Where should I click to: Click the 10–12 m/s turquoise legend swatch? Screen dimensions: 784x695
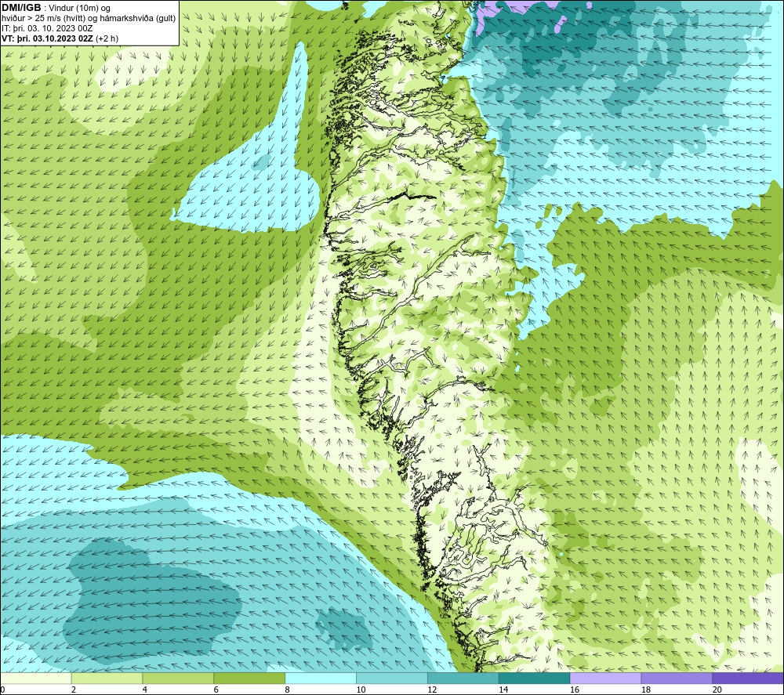[392, 679]
